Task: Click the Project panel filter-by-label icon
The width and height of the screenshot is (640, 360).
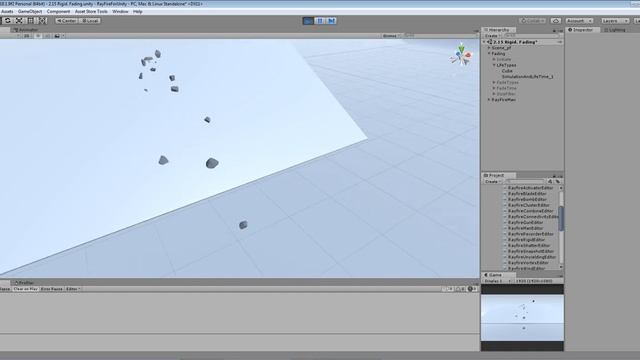Action: (x=558, y=181)
